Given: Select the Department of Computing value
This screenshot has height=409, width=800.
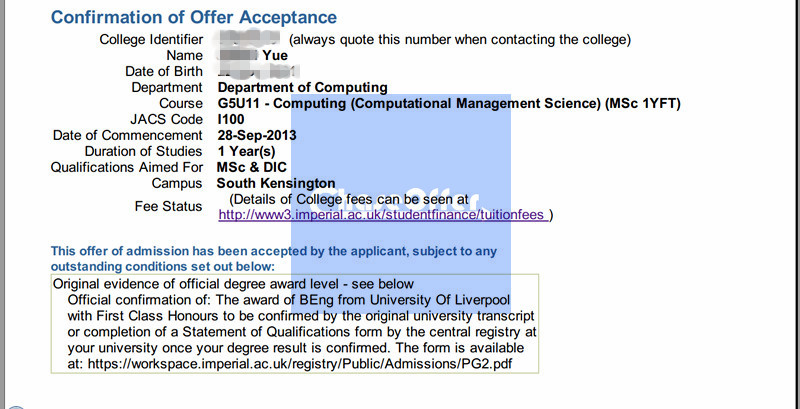Looking at the screenshot, I should click(303, 87).
